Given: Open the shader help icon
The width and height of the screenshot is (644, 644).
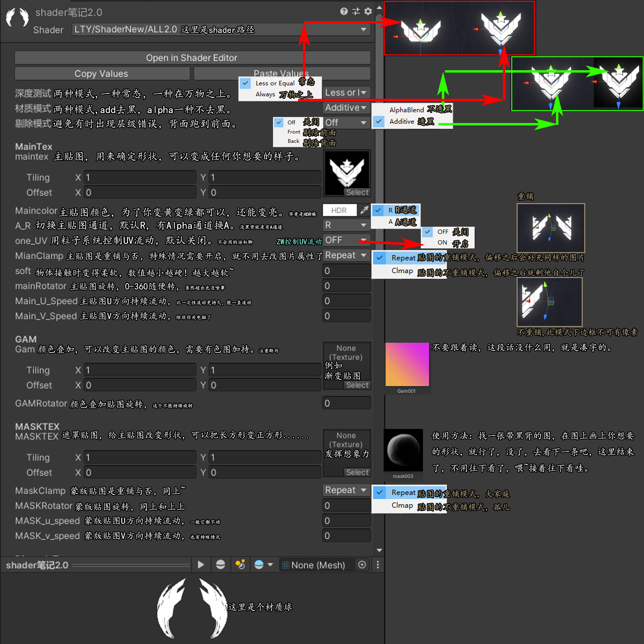Looking at the screenshot, I should point(344,12).
